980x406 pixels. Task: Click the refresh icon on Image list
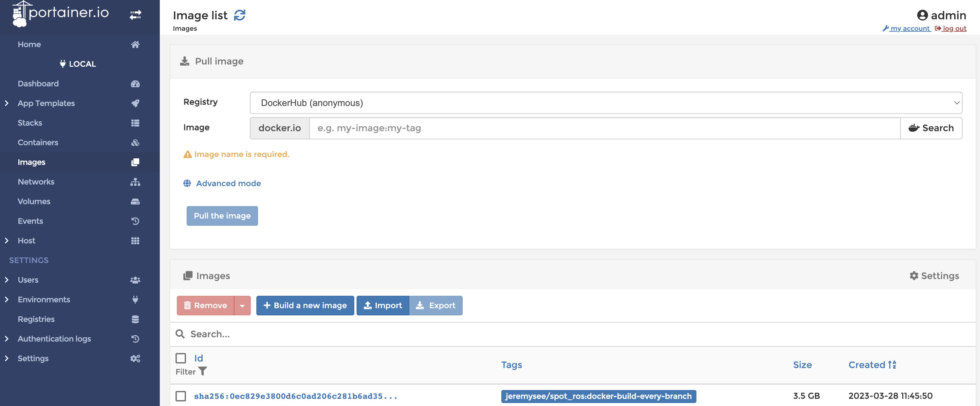point(239,14)
